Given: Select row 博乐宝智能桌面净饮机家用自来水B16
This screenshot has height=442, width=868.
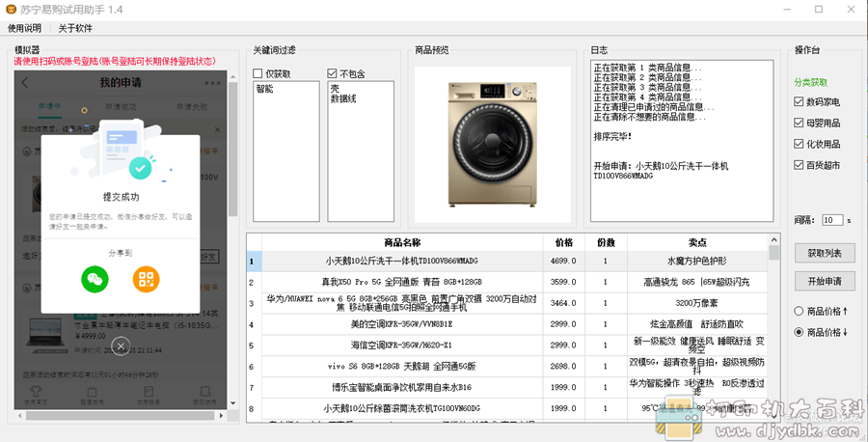Looking at the screenshot, I should tap(402, 387).
